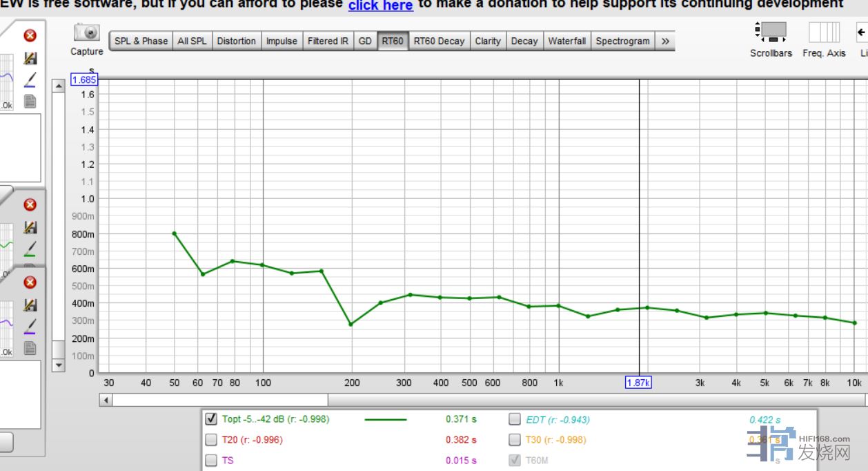Change the green trace colour of middle measurement

30,249
